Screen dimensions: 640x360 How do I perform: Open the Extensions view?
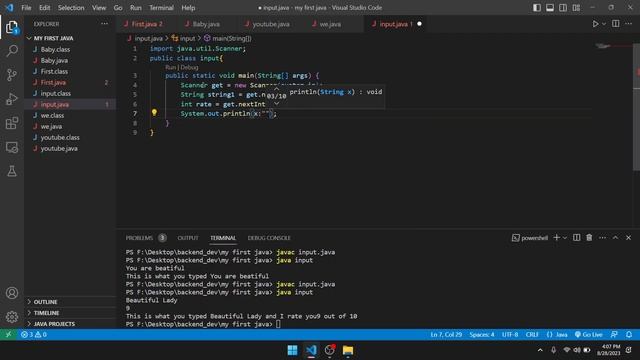(x=12, y=123)
